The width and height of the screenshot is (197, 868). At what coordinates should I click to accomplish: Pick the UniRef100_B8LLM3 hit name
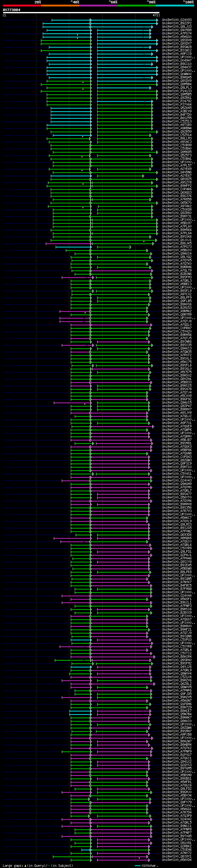tap(177, 139)
